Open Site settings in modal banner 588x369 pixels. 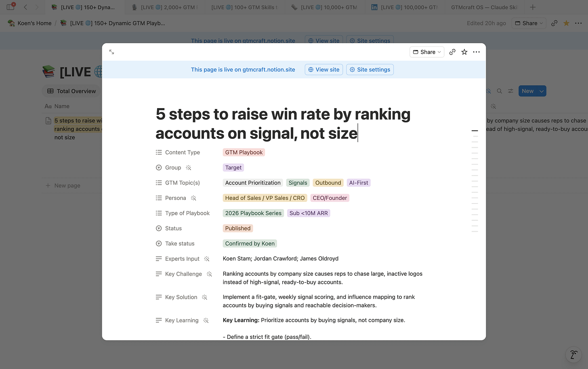pyautogui.click(x=370, y=69)
